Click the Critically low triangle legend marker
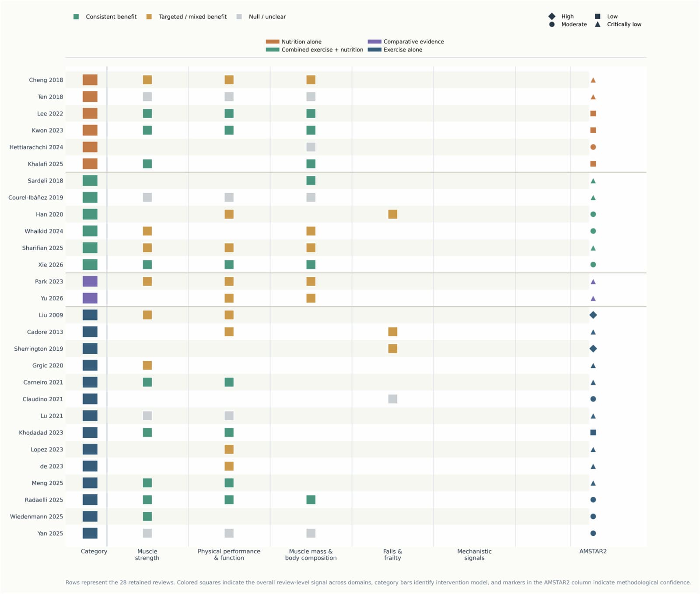Viewport: 700px width, 594px height. click(x=598, y=24)
